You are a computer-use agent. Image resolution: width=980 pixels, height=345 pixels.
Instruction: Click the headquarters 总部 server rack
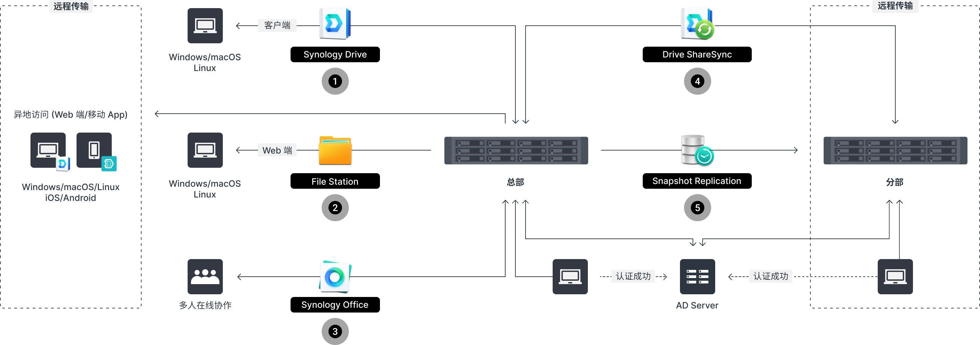[516, 151]
